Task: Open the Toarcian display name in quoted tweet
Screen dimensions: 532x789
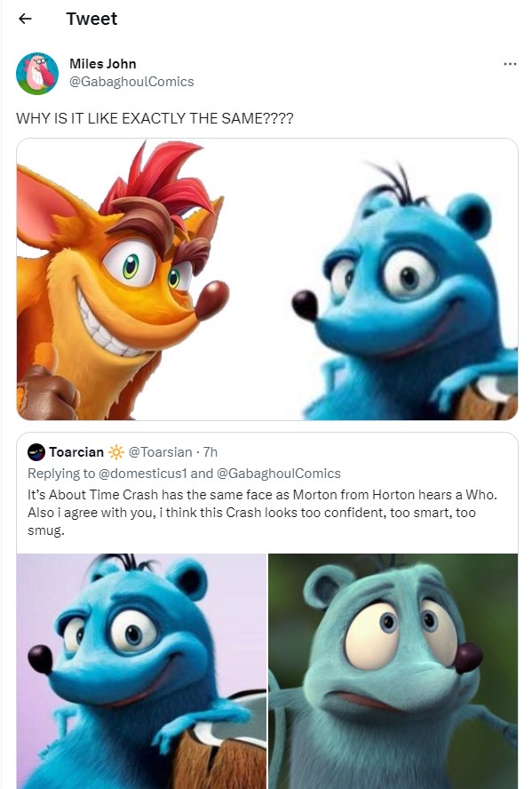Action: click(76, 452)
